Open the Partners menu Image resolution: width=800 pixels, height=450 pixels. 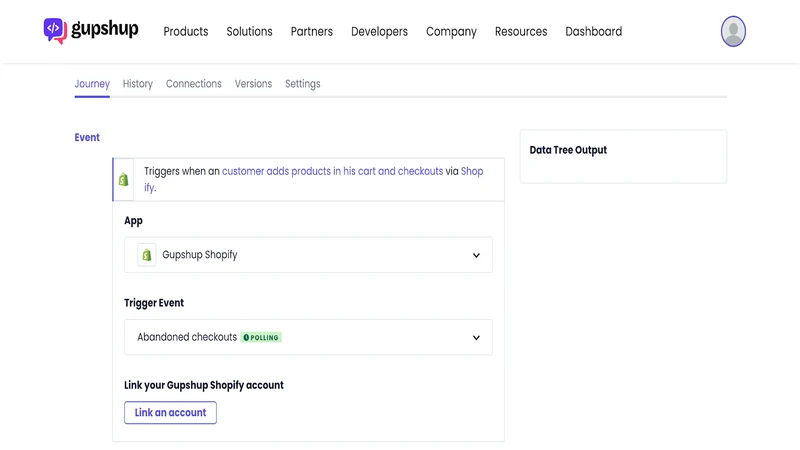click(x=312, y=32)
